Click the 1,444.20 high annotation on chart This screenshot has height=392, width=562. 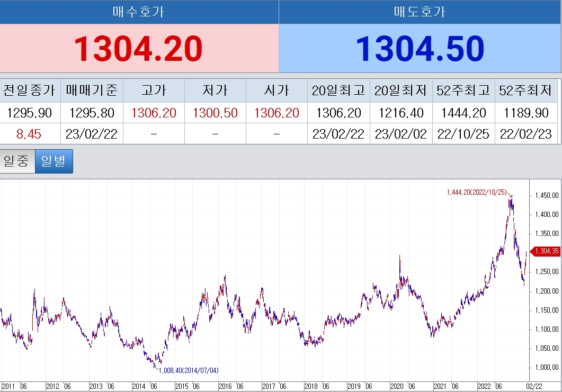(x=477, y=192)
